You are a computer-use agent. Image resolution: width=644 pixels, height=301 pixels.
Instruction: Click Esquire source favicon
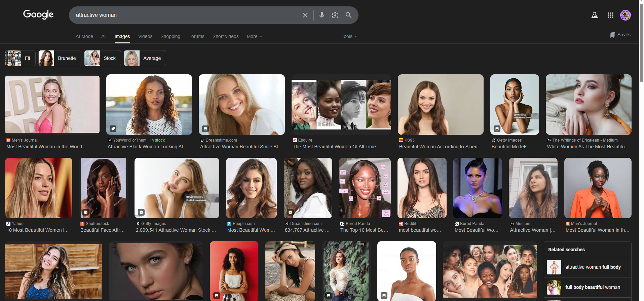pyautogui.click(x=295, y=140)
